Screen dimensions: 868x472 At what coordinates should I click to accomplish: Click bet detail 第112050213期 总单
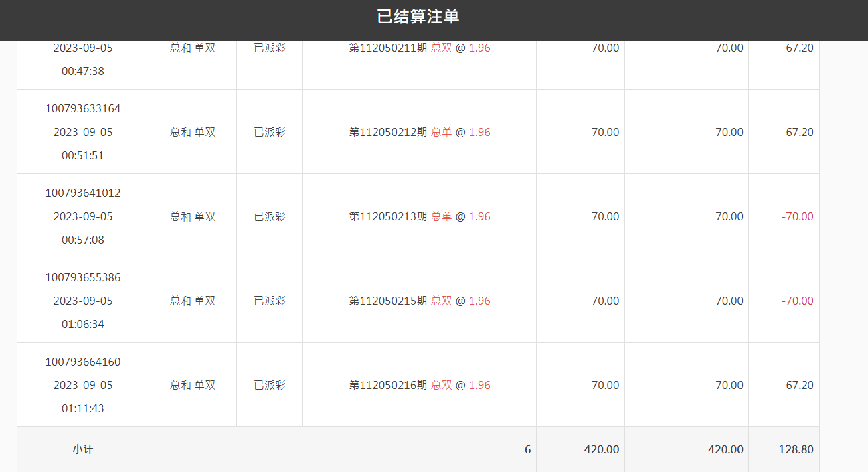(420, 216)
